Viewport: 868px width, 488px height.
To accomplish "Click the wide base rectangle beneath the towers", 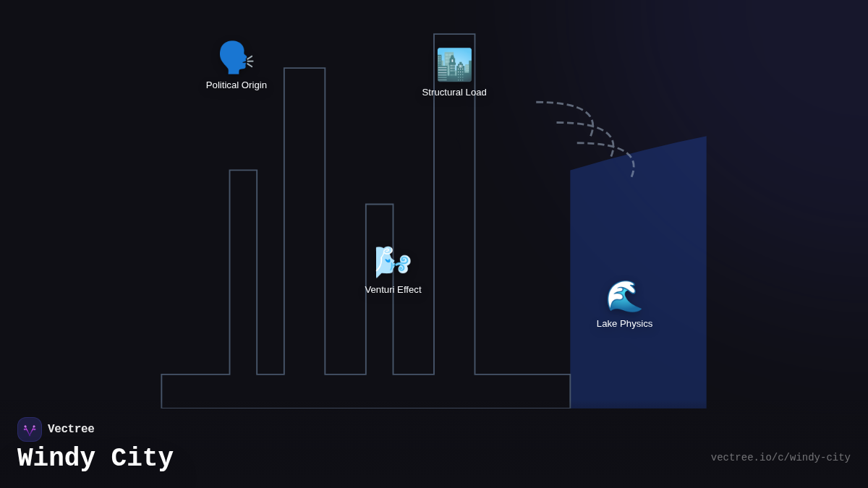I will [x=365, y=391].
